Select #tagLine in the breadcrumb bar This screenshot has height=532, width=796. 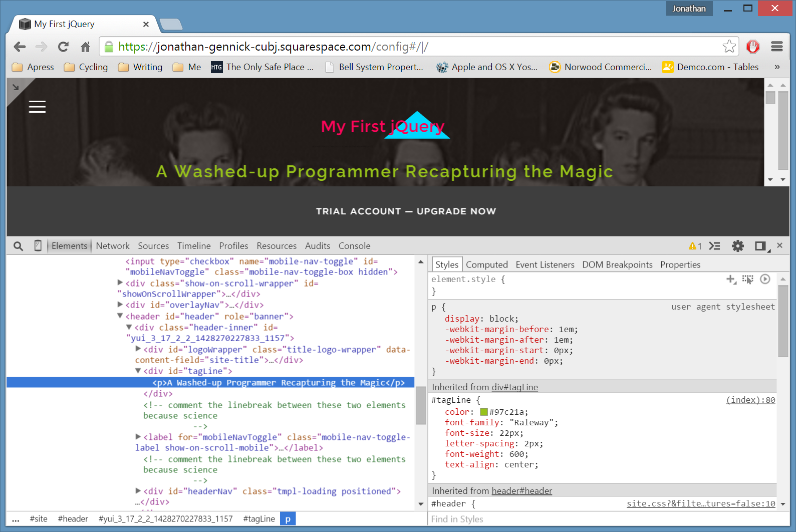(259, 519)
